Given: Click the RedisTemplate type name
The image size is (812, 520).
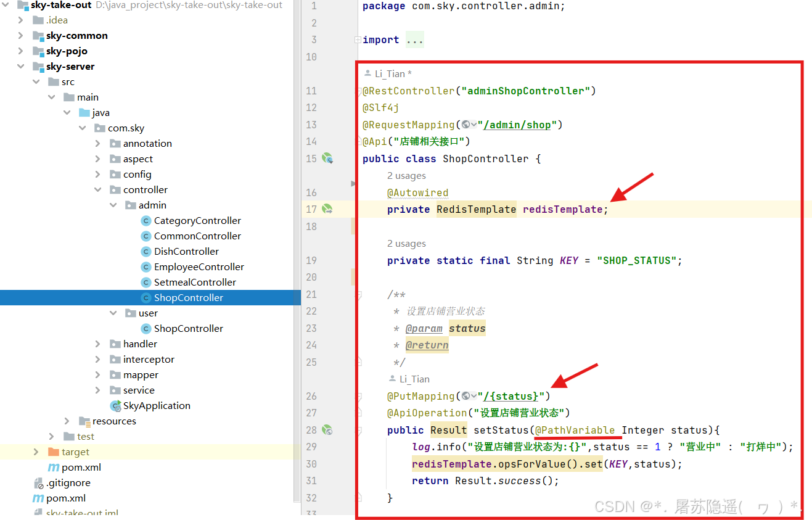Looking at the screenshot, I should [x=476, y=209].
